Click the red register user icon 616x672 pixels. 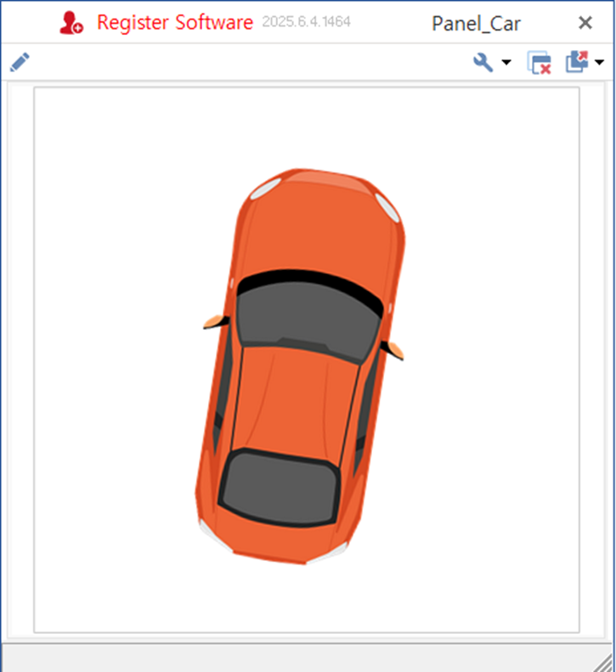[x=71, y=23]
